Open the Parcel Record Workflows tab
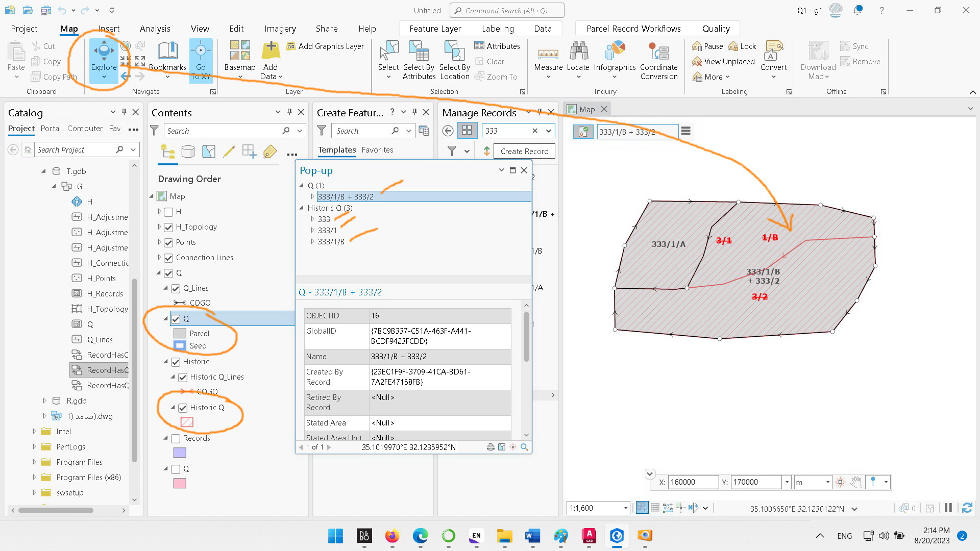980x551 pixels. pyautogui.click(x=633, y=29)
